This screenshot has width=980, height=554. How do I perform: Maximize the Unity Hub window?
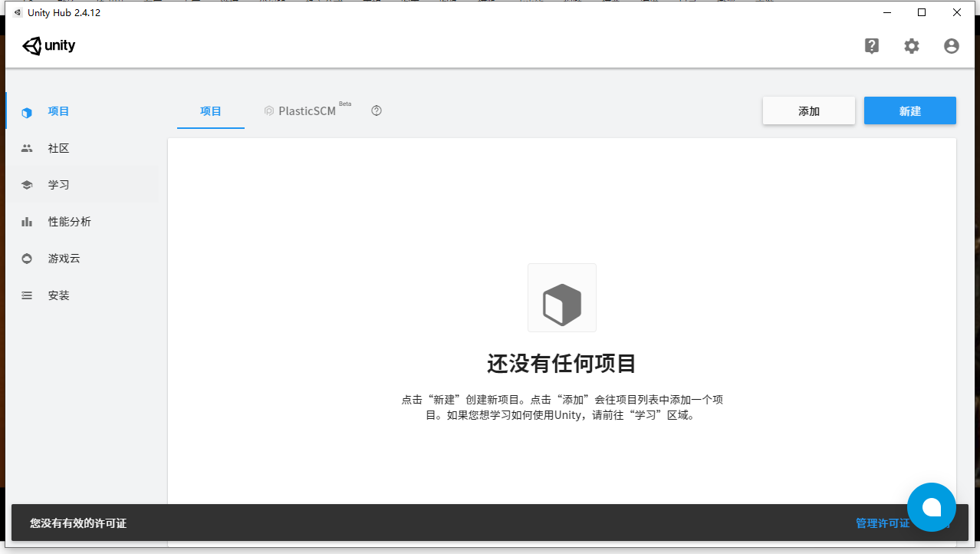pyautogui.click(x=922, y=12)
